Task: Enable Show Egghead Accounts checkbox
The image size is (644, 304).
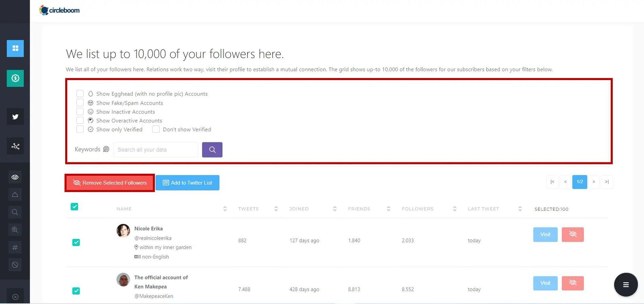Action: tap(80, 94)
